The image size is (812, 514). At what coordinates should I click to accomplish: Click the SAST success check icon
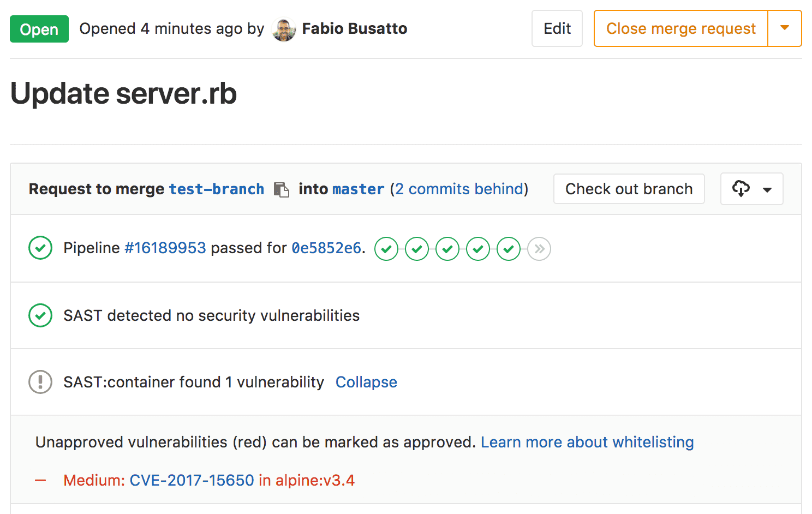pos(40,315)
